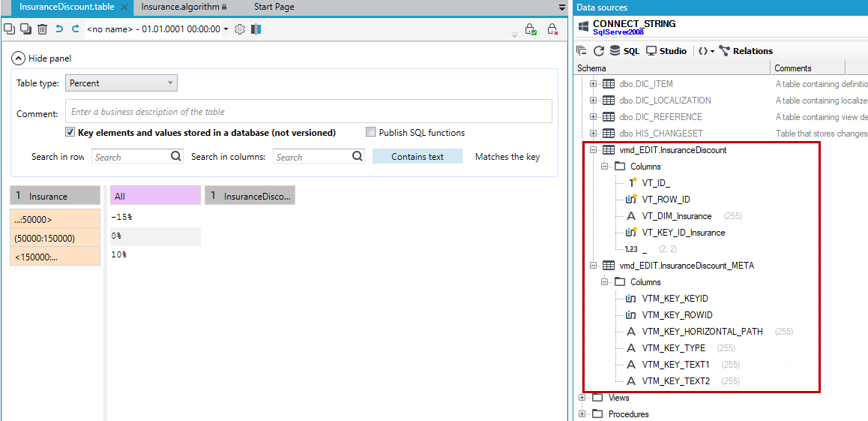Click the Search in row field
Viewport: 868px width, 421px height.
136,157
